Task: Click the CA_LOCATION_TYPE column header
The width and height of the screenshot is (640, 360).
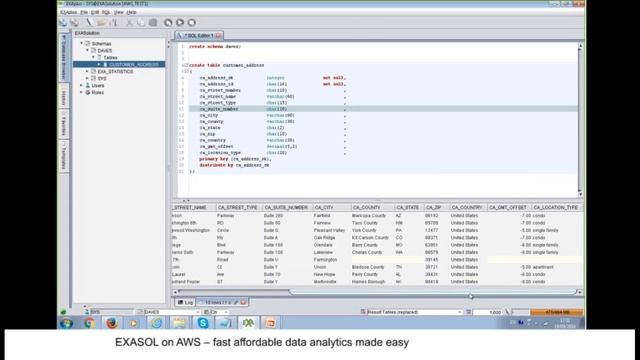Action: point(556,207)
